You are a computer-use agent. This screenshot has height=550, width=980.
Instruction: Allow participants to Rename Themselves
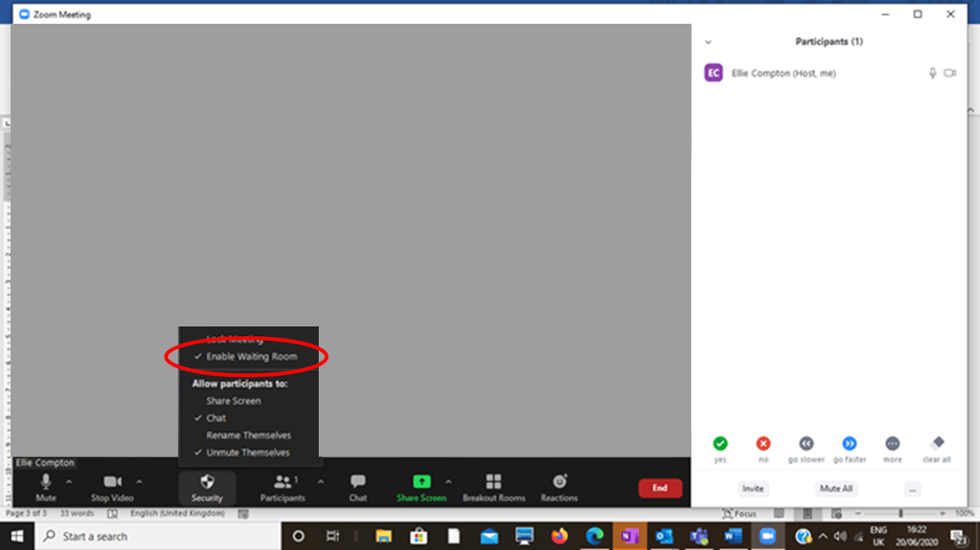tap(248, 435)
